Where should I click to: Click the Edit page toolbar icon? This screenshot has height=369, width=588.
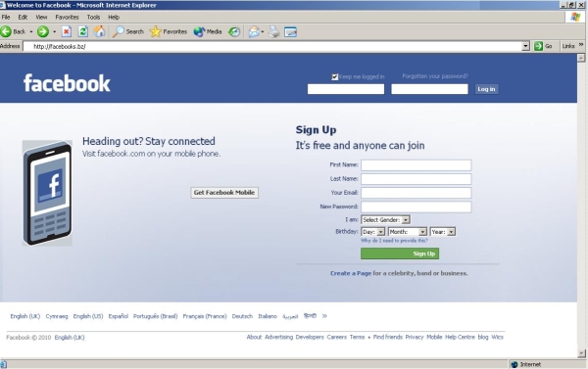290,32
